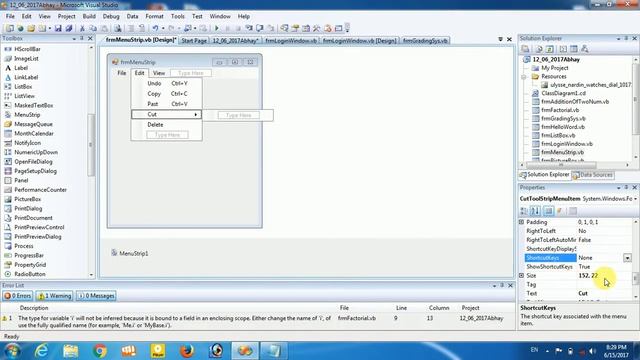The width and height of the screenshot is (640, 360).
Task: Click the Events lightning icon in Properties
Action: pyautogui.click(x=560, y=211)
